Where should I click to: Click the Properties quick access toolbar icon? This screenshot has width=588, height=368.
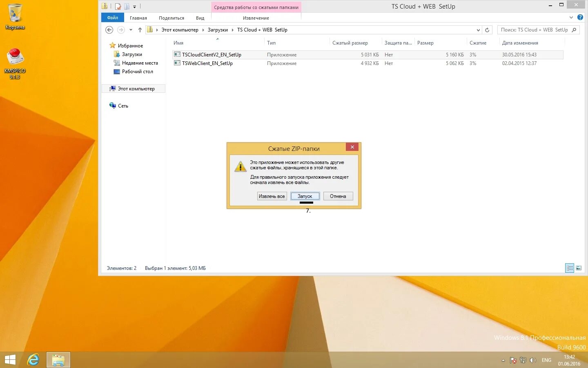[x=118, y=6]
